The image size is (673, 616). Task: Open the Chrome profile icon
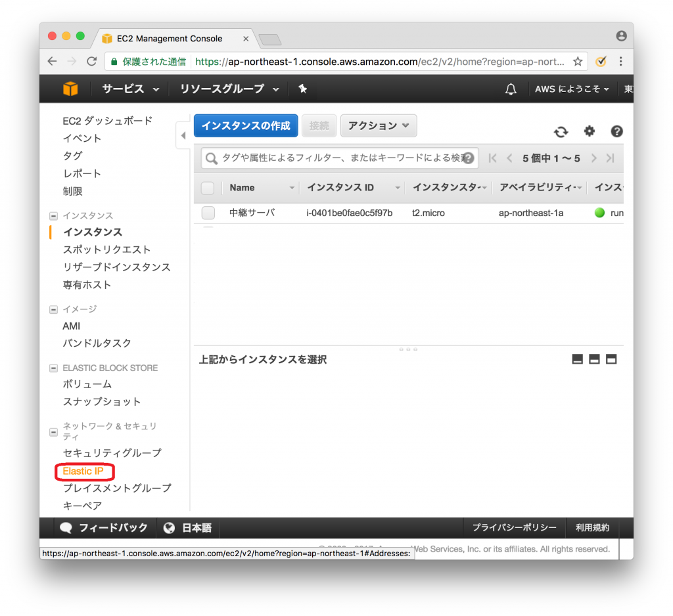tap(621, 36)
